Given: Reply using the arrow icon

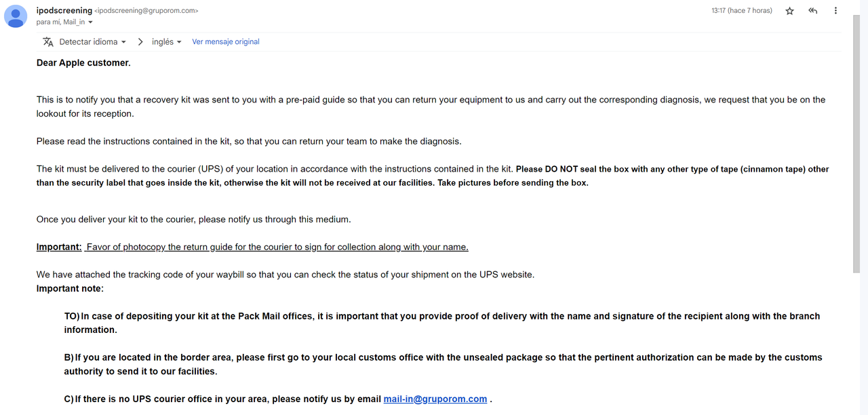Looking at the screenshot, I should 812,11.
